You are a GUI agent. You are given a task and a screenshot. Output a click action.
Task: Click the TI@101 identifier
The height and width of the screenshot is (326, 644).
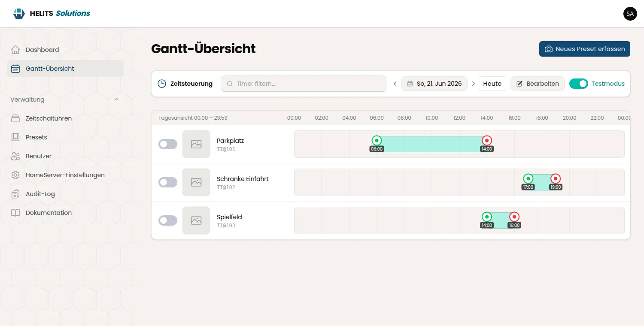pos(226,149)
